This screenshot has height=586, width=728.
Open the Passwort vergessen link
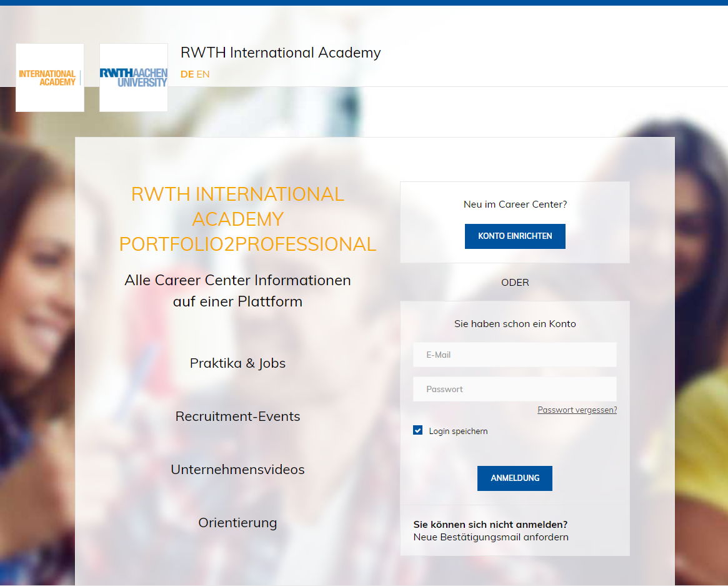pyautogui.click(x=576, y=410)
